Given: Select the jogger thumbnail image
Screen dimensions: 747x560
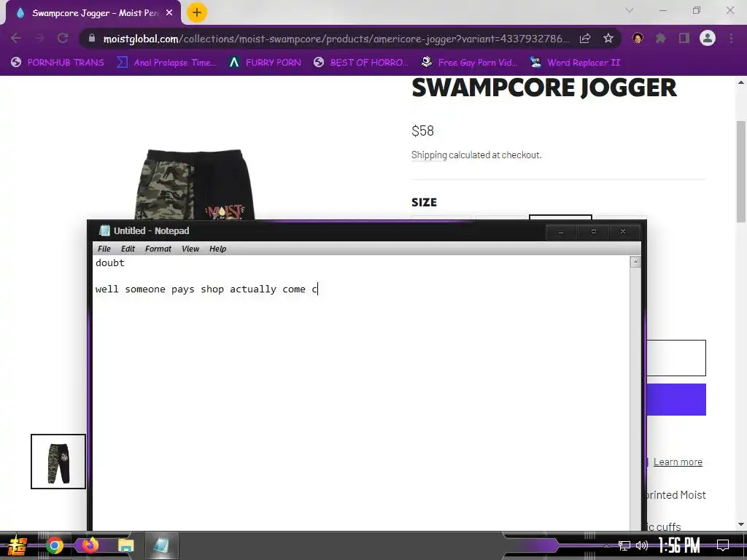Looking at the screenshot, I should click(58, 462).
